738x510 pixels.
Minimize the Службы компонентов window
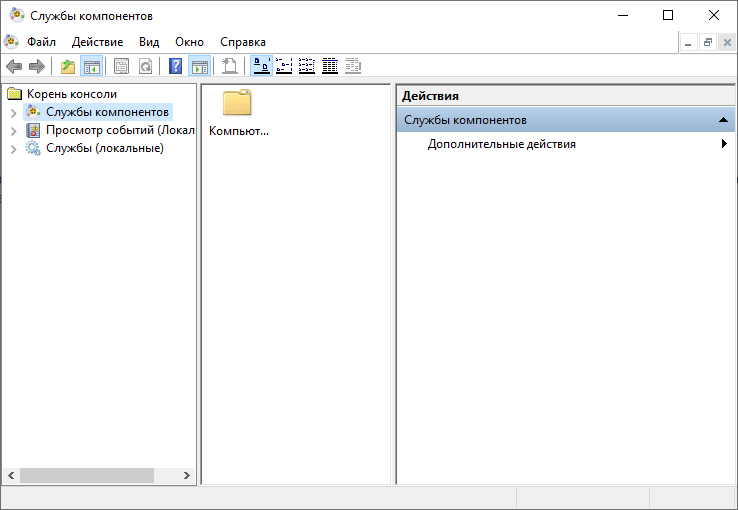[623, 16]
